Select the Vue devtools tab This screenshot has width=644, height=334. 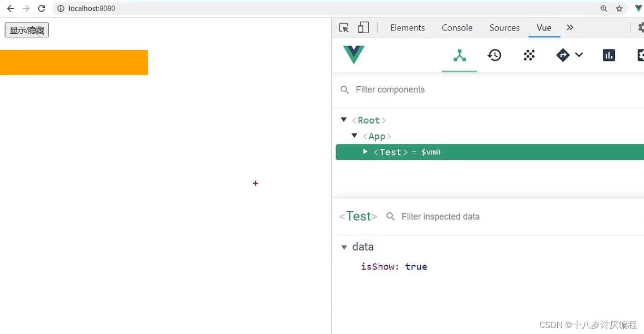click(544, 28)
